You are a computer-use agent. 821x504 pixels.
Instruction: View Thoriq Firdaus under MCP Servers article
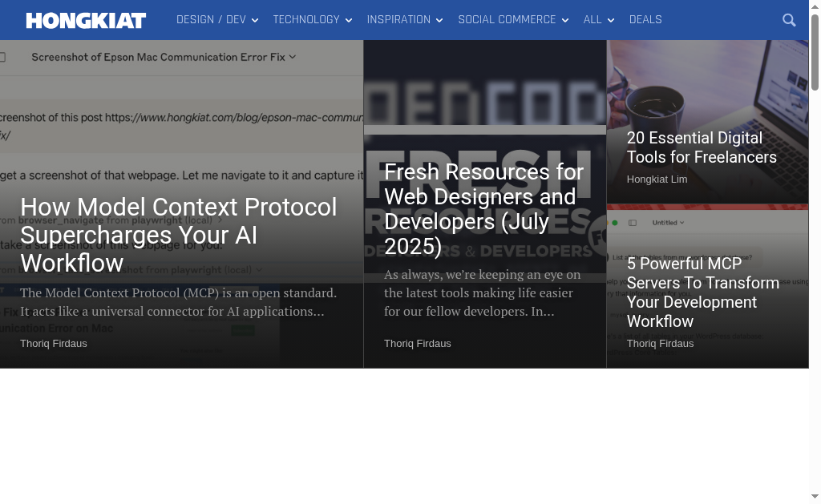[x=660, y=344]
